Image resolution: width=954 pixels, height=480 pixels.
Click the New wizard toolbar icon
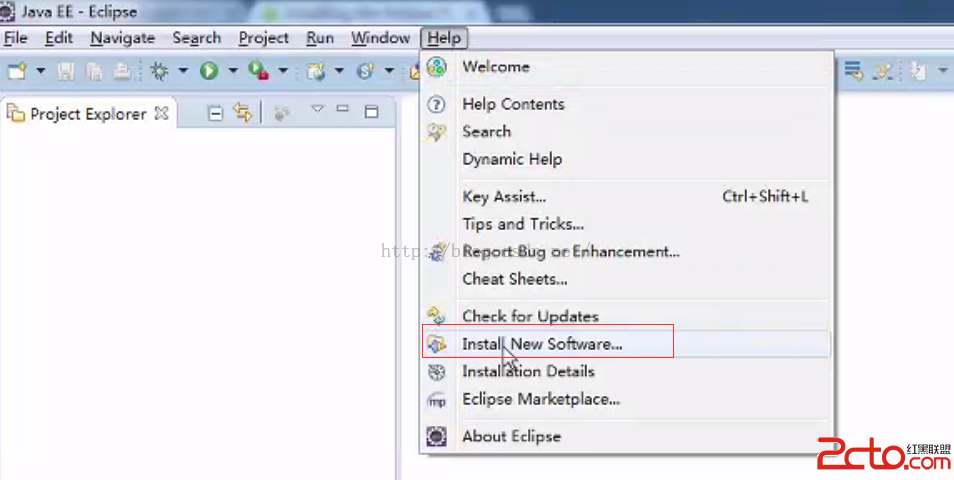(17, 71)
